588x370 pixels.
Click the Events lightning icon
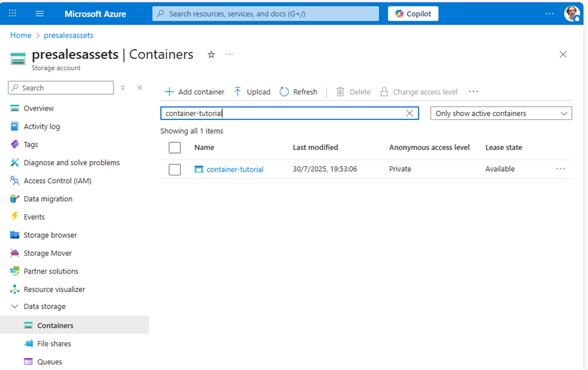point(14,217)
